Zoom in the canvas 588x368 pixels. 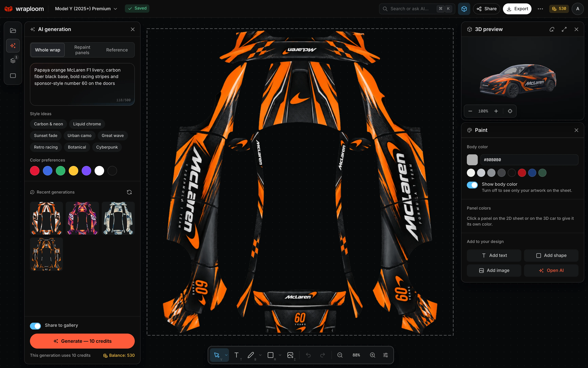point(372,355)
